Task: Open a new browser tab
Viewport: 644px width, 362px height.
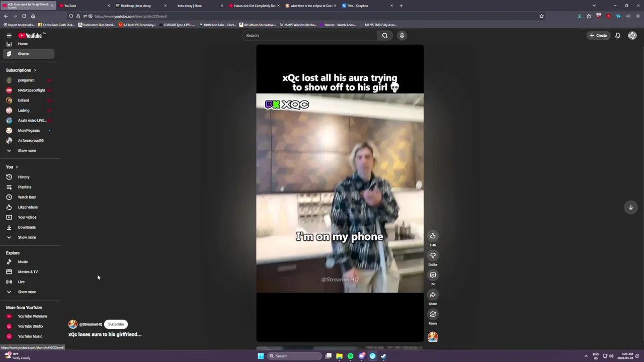Action: (x=401, y=6)
